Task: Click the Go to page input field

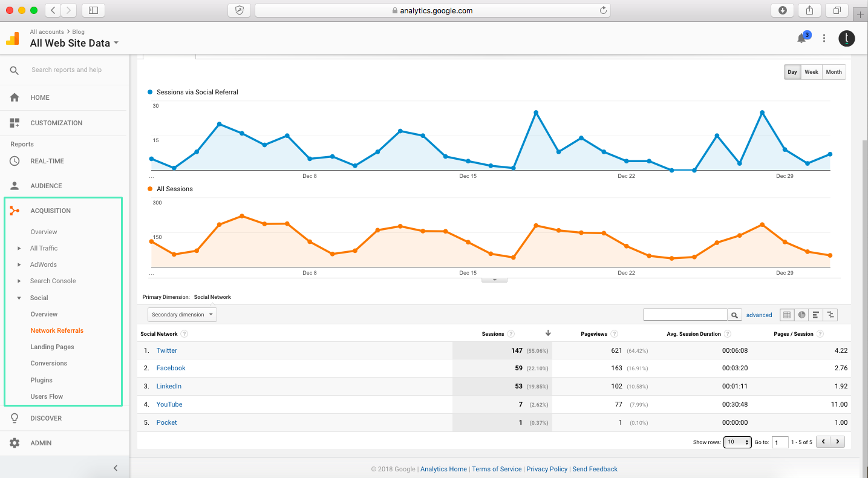Action: [x=780, y=442]
